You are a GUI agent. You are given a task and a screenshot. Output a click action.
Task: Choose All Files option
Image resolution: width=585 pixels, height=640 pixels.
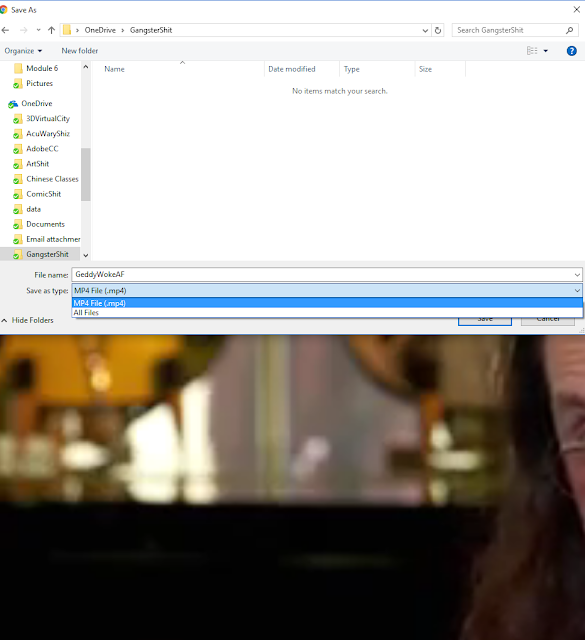327,313
